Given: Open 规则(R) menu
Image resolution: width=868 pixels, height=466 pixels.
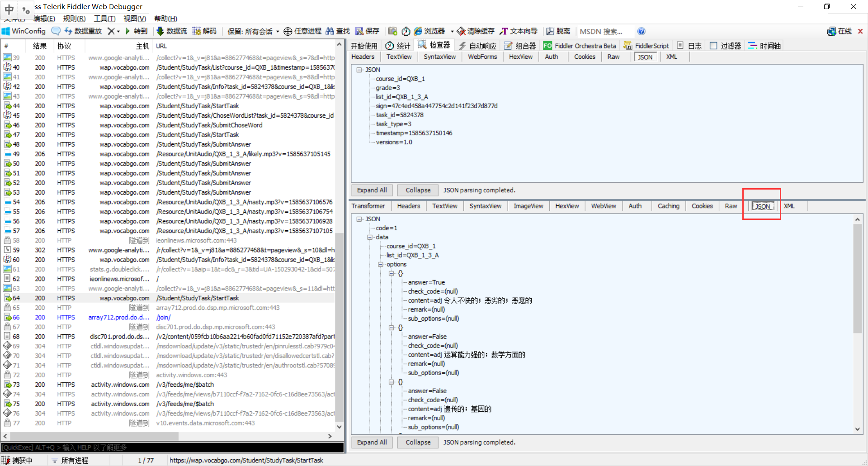Looking at the screenshot, I should (x=74, y=19).
